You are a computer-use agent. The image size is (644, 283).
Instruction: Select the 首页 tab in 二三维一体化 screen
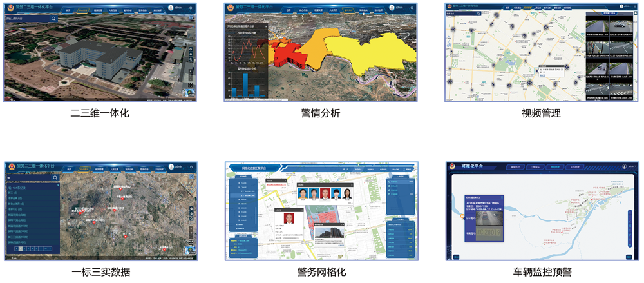(x=69, y=12)
